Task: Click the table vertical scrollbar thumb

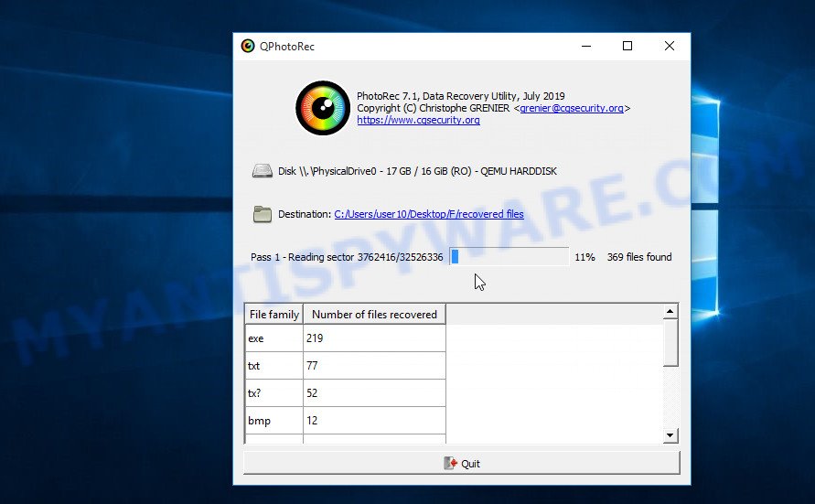Action: 670,343
